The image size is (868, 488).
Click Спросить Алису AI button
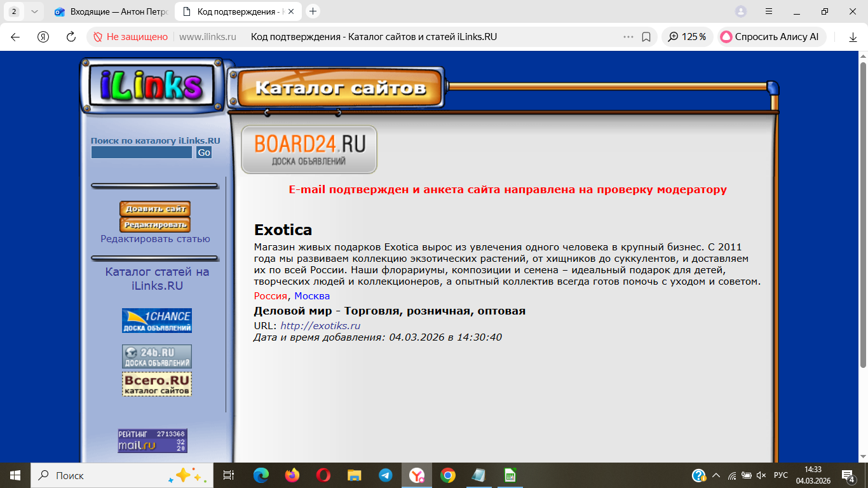point(771,37)
